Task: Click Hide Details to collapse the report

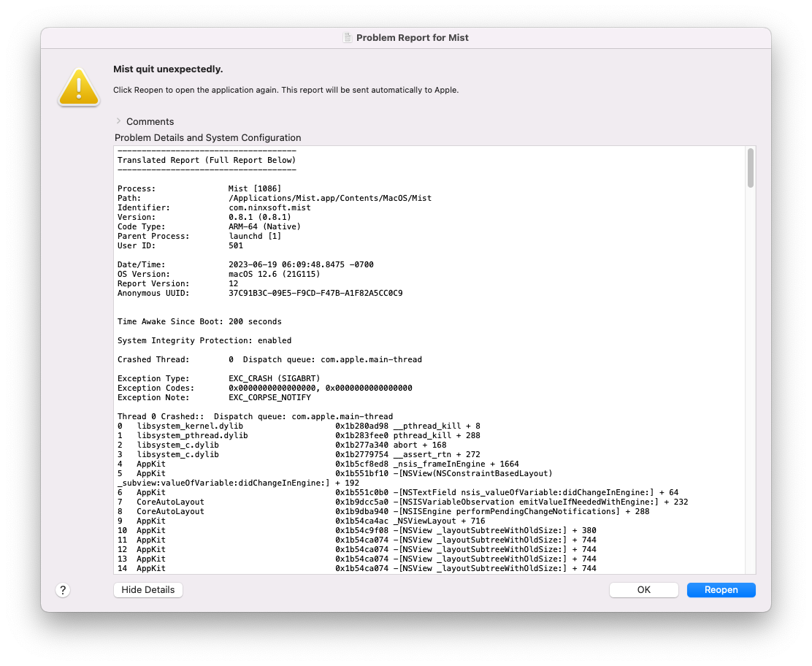Action: (x=148, y=589)
